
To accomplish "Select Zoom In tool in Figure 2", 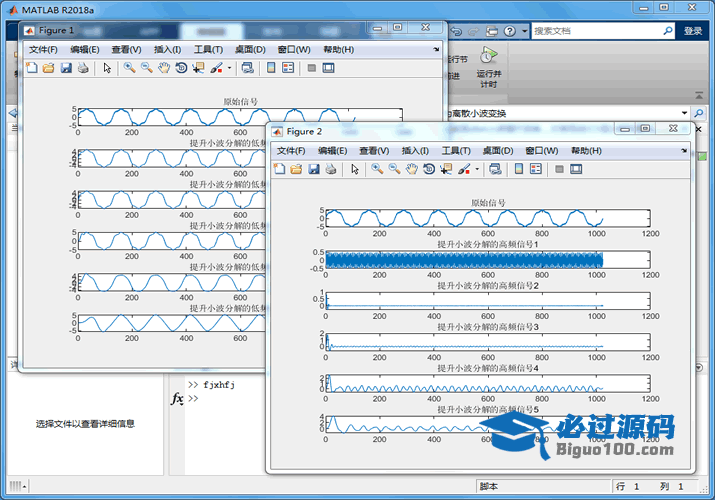I will click(x=377, y=169).
